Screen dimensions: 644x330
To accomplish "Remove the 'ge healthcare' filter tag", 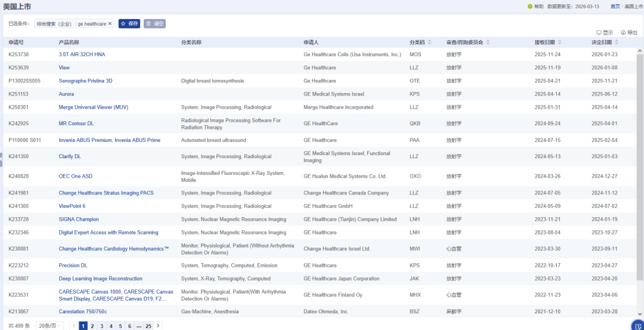I will tap(110, 24).
